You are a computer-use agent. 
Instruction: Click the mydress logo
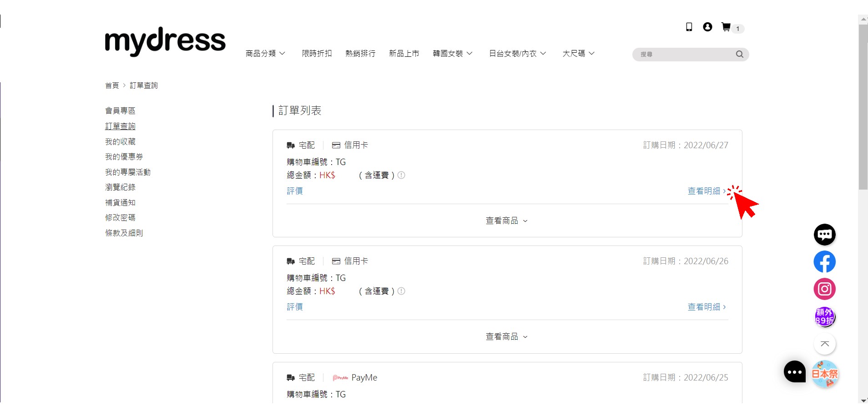point(165,41)
